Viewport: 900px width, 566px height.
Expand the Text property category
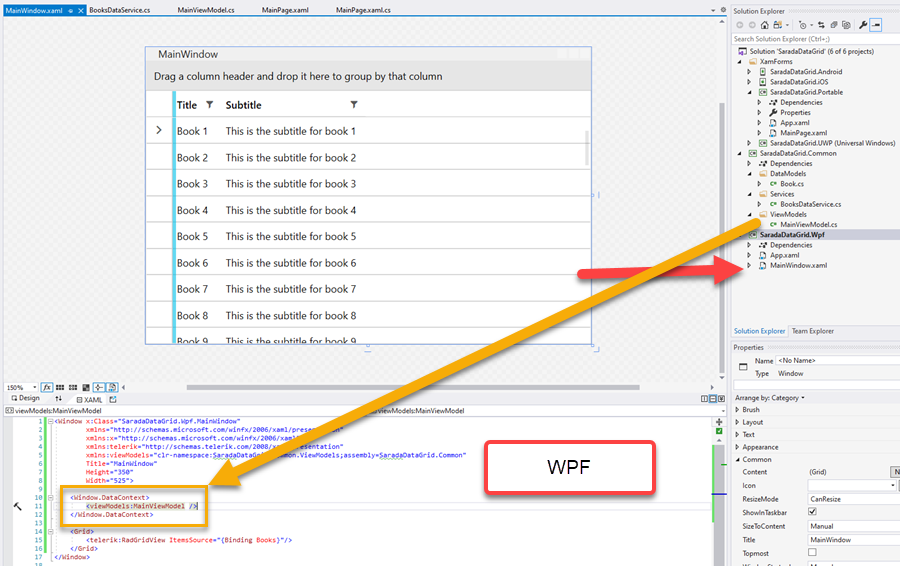(737, 435)
